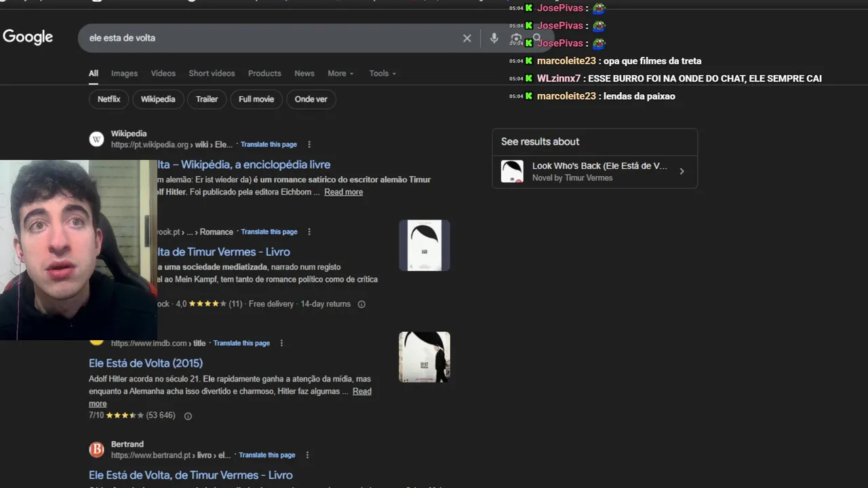Image resolution: width=868 pixels, height=488 pixels.
Task: Expand the Tools dropdown
Action: click(x=382, y=73)
